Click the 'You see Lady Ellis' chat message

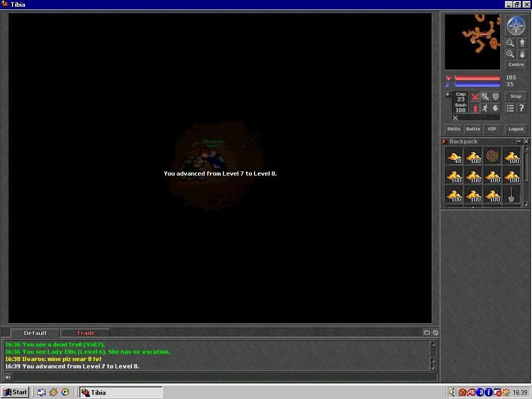pyautogui.click(x=87, y=352)
